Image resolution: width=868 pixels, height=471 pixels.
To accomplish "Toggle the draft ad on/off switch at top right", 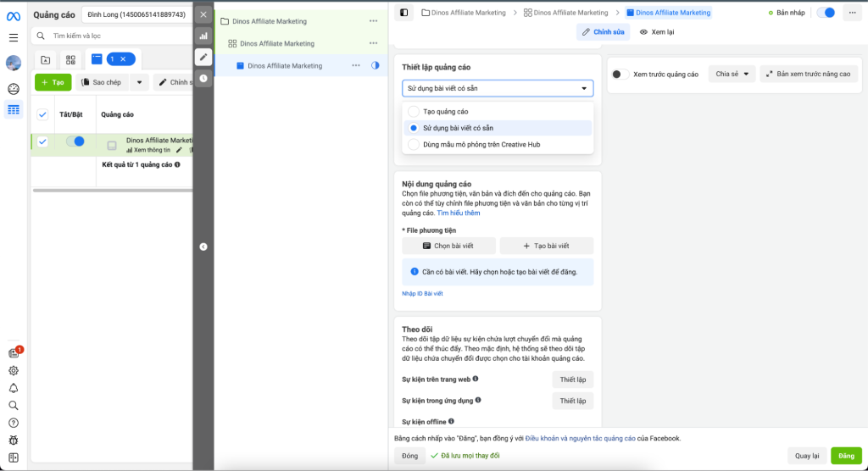I will click(826, 13).
